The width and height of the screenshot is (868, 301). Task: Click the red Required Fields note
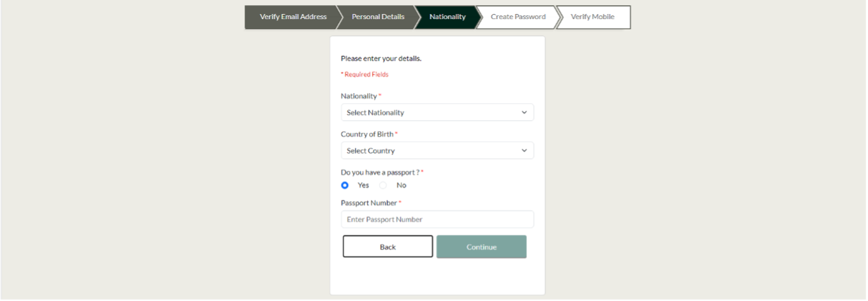click(366, 74)
